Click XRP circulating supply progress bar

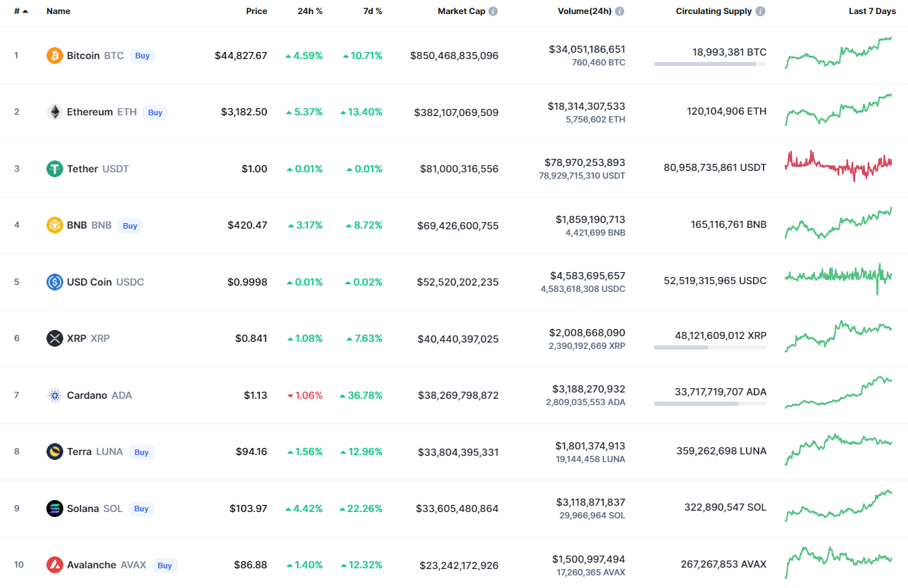pyautogui.click(x=710, y=347)
